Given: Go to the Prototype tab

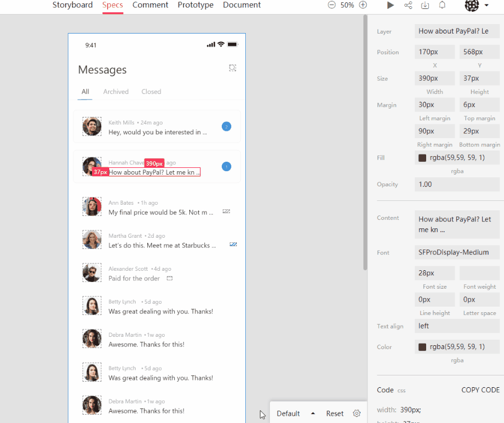Looking at the screenshot, I should [x=195, y=5].
